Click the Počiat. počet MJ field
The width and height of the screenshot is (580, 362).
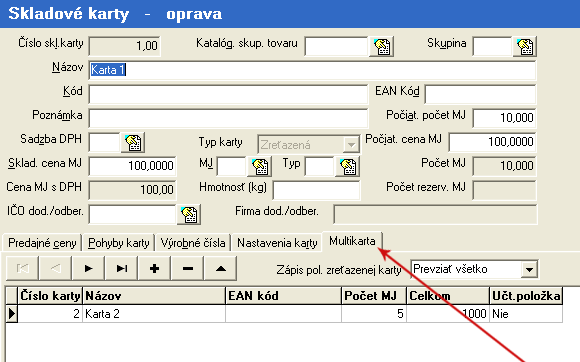[504, 118]
